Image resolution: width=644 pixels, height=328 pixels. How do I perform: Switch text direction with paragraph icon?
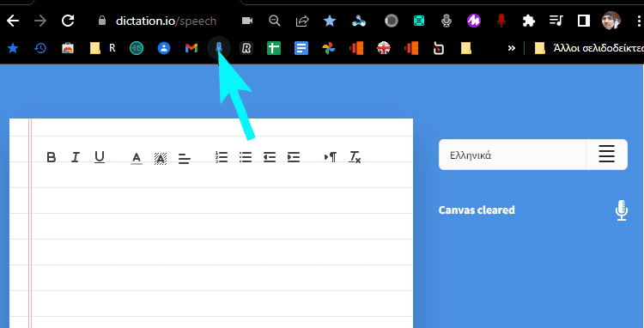(x=331, y=157)
